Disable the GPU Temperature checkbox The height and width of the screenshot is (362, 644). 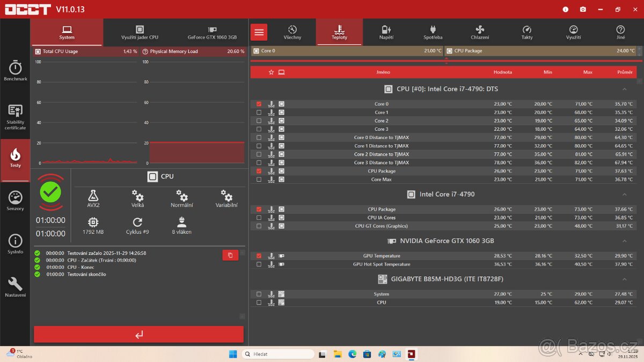(x=259, y=256)
